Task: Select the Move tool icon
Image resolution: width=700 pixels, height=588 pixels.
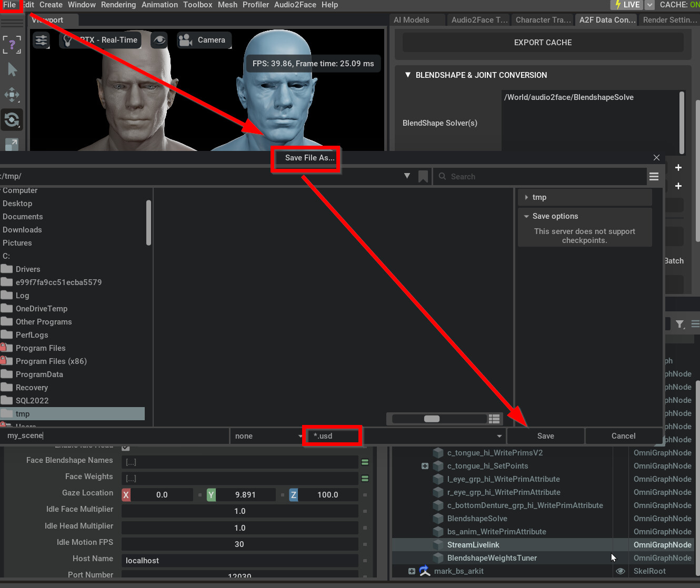Action: pos(12,95)
